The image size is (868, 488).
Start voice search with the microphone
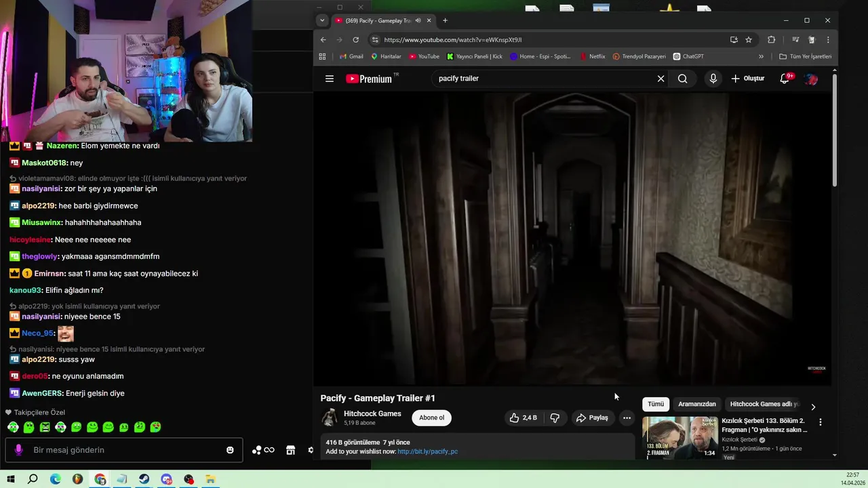click(713, 79)
